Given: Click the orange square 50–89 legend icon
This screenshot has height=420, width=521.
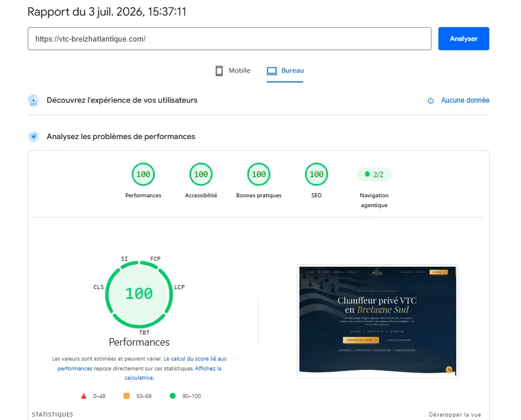Looking at the screenshot, I should pos(126,396).
